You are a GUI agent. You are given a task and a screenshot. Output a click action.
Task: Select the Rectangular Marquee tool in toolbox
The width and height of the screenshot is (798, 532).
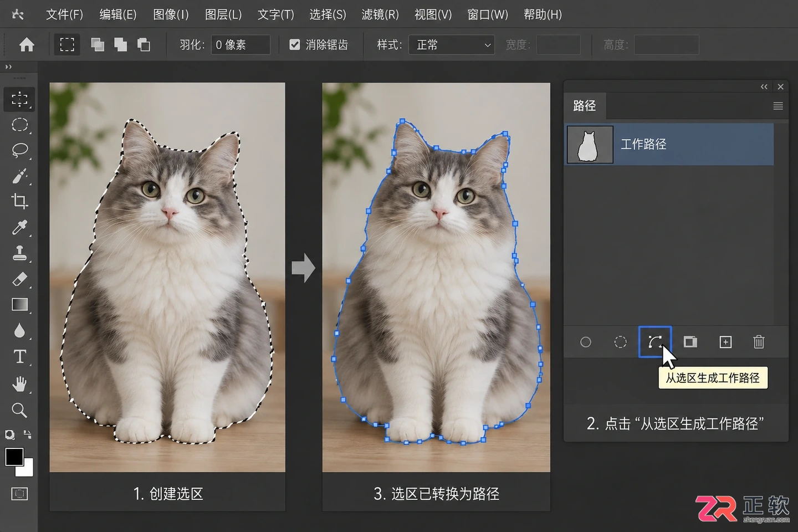[x=19, y=99]
